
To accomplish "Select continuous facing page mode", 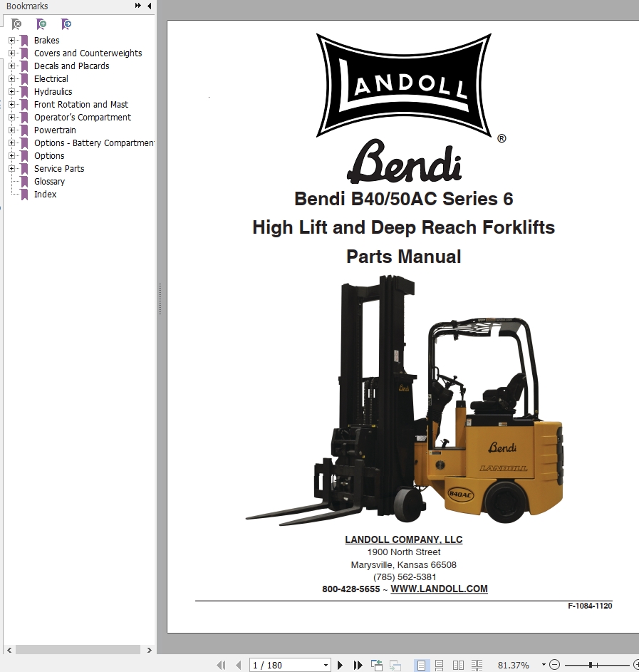I will (477, 665).
